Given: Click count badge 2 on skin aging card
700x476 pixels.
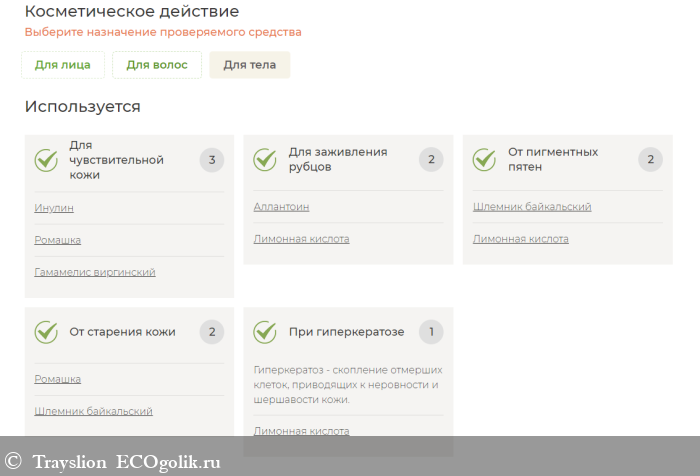Looking at the screenshot, I should (x=211, y=332).
